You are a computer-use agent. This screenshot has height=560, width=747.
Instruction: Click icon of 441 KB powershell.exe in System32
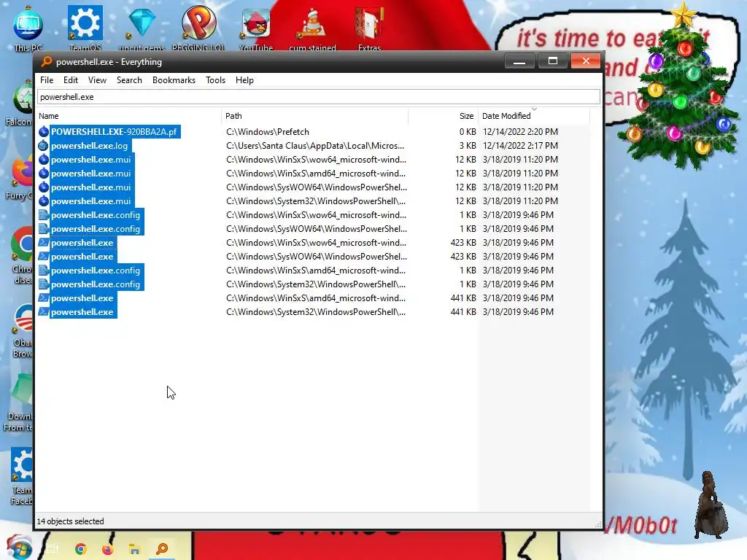pos(44,312)
